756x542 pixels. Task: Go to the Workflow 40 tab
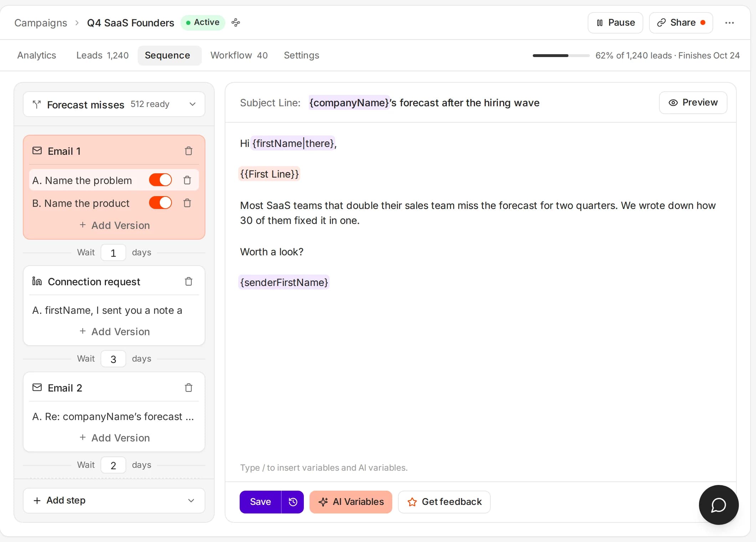(x=239, y=55)
